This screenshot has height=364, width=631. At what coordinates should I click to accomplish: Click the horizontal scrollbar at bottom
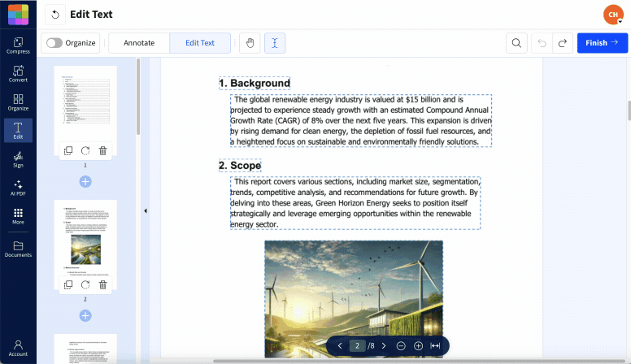point(419,361)
